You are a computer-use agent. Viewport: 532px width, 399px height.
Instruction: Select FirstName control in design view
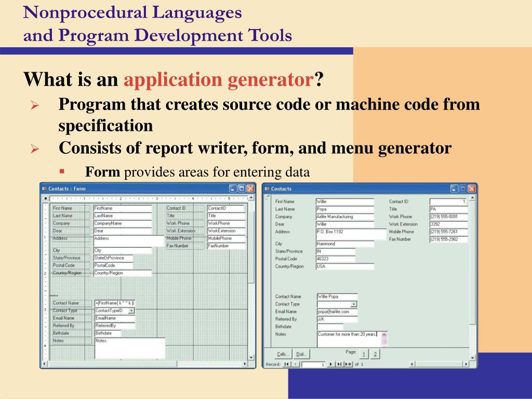tap(123, 208)
